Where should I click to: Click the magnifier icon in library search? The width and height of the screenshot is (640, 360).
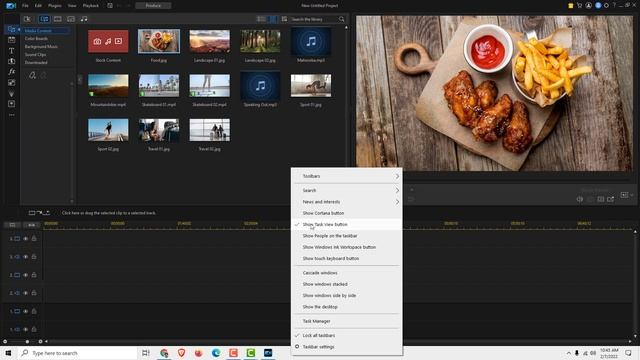pyautogui.click(x=342, y=19)
